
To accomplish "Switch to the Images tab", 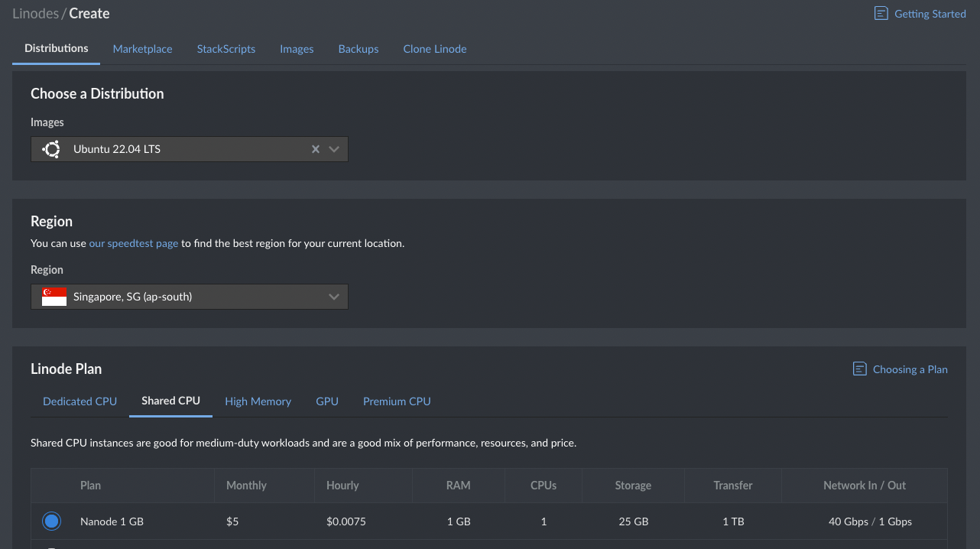I will (x=297, y=49).
